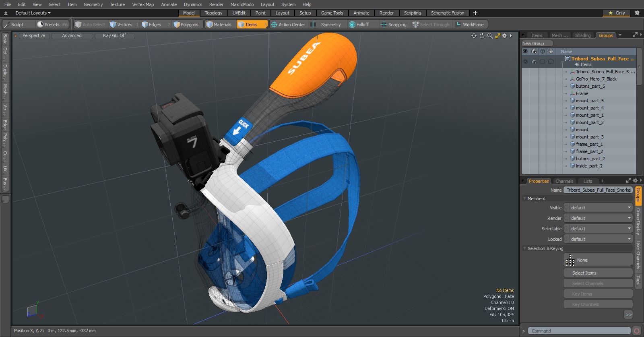Open the User Channels vertical tab

(x=638, y=255)
